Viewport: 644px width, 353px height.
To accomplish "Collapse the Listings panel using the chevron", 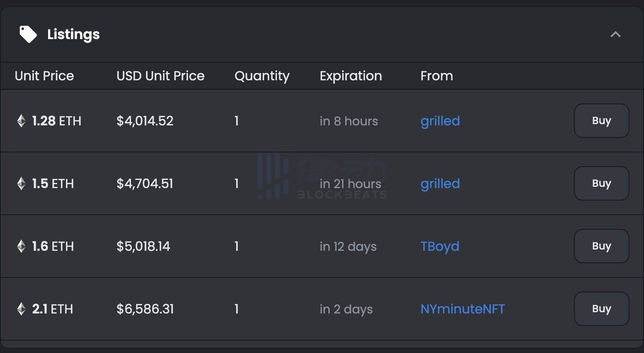I will [615, 34].
